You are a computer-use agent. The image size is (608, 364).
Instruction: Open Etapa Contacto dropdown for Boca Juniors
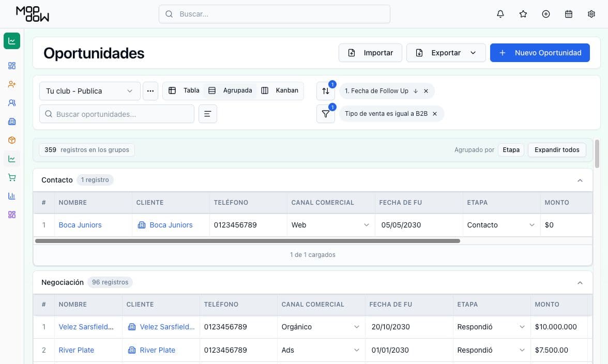click(x=501, y=225)
